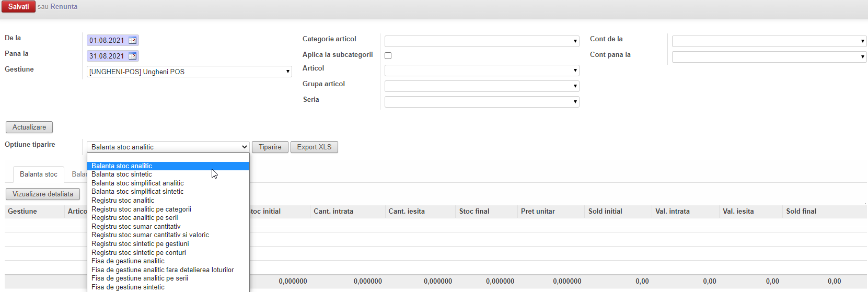Pick Fisa de gestiune analitic pe serii

[x=140, y=278]
